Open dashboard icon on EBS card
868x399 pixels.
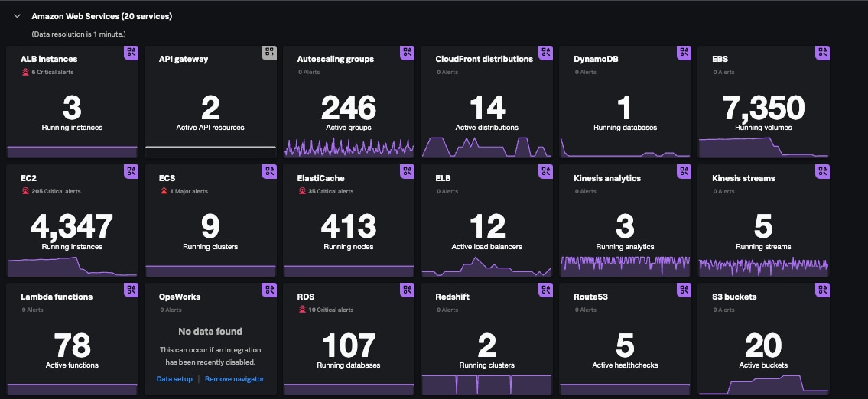click(823, 53)
